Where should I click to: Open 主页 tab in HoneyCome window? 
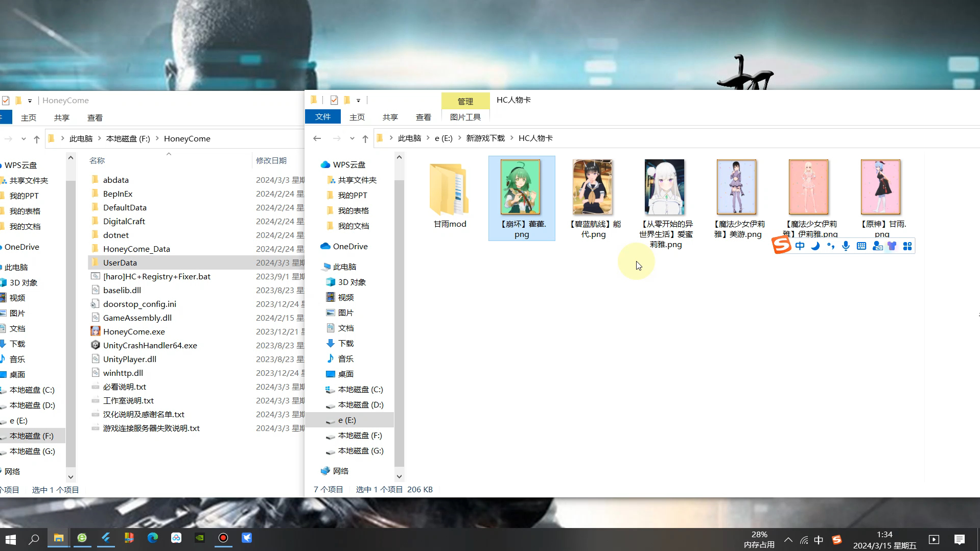pyautogui.click(x=29, y=118)
